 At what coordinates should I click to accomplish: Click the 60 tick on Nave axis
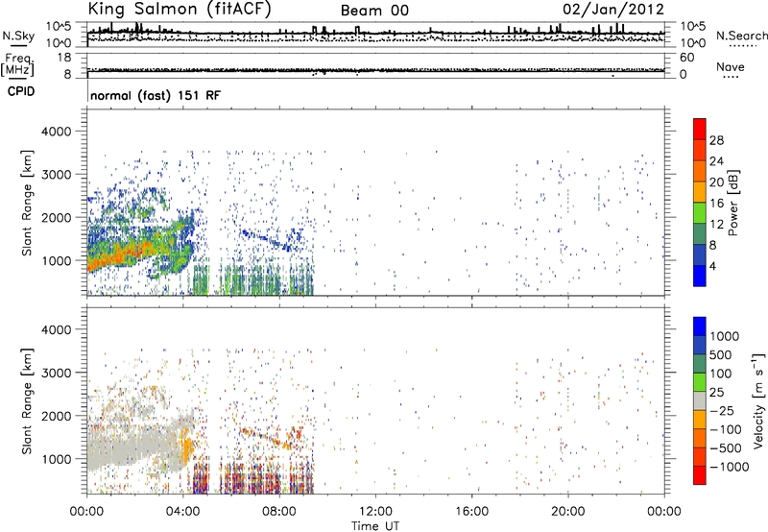pyautogui.click(x=686, y=58)
